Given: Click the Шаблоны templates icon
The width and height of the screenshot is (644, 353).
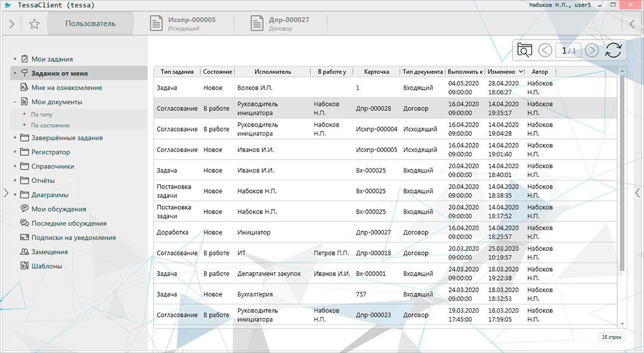Looking at the screenshot, I should coord(25,266).
